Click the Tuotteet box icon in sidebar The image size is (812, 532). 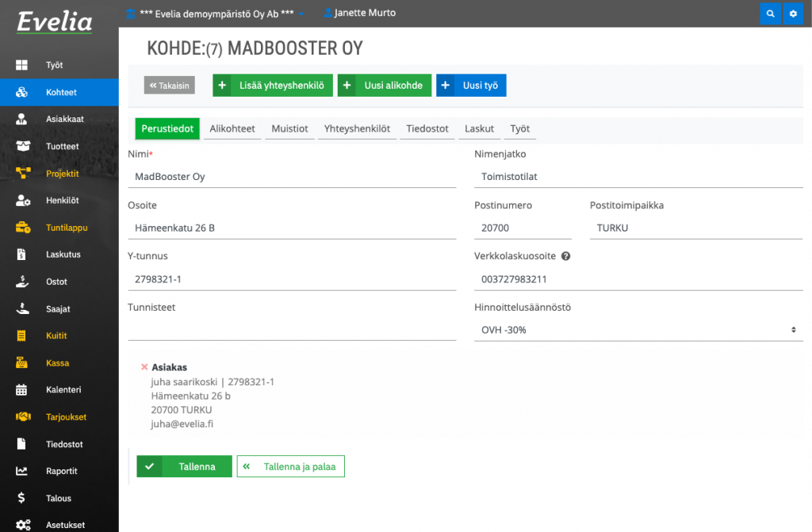tap(23, 146)
